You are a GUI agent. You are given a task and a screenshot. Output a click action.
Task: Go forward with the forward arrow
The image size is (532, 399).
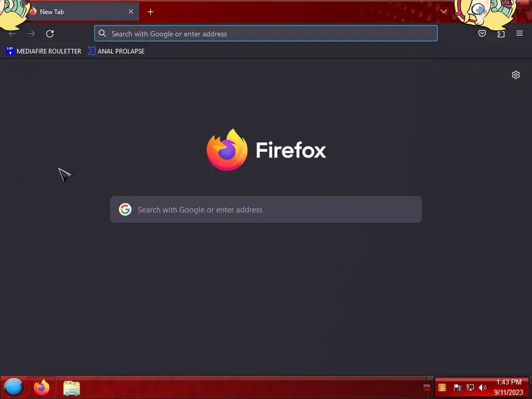(31, 34)
